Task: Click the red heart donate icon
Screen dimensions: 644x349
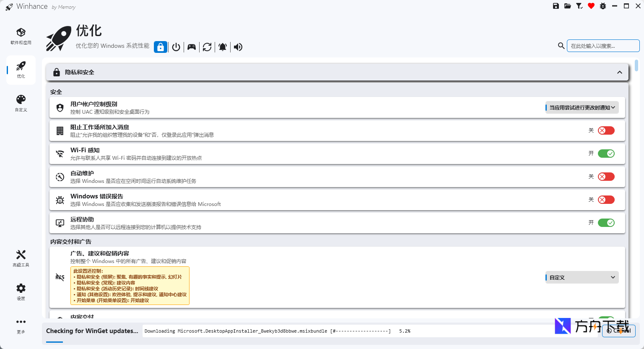Action: point(591,6)
